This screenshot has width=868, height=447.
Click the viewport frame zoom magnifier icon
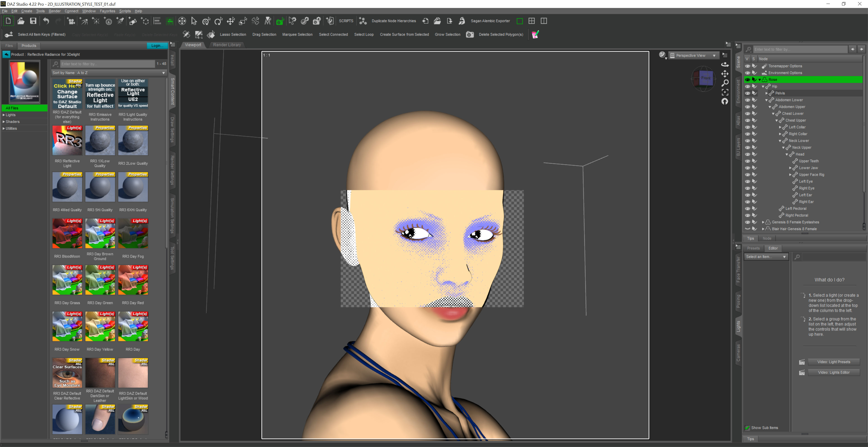[x=725, y=83]
